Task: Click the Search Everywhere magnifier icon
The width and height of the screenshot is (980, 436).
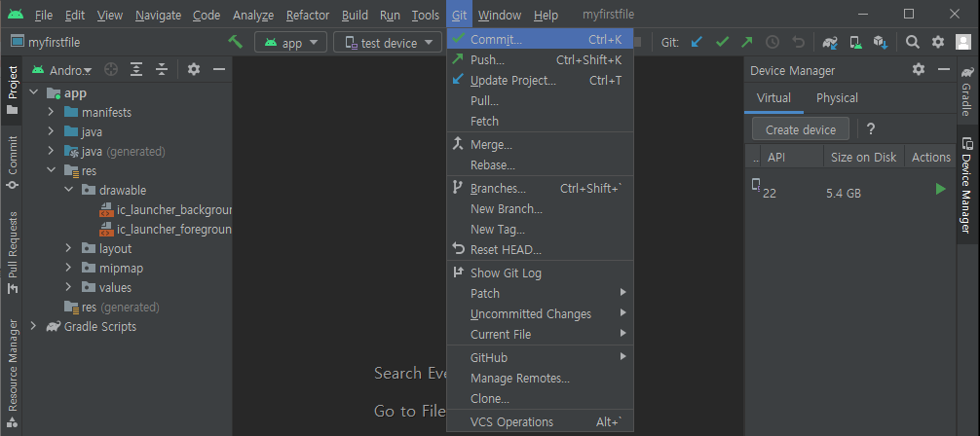Action: (x=913, y=43)
